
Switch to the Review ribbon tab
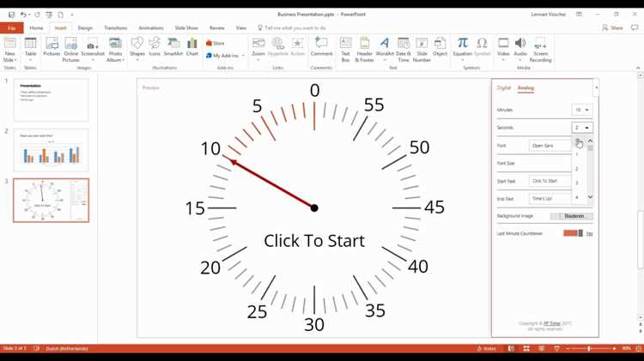pyautogui.click(x=216, y=28)
